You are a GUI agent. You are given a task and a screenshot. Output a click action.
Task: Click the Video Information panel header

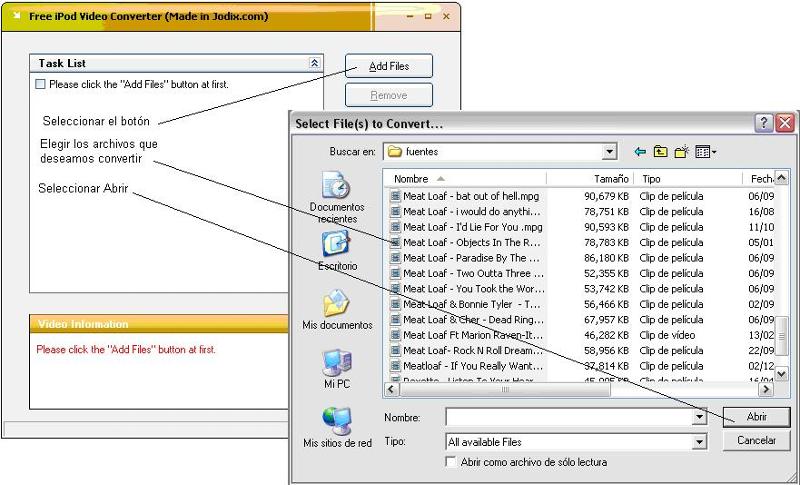(x=159, y=324)
